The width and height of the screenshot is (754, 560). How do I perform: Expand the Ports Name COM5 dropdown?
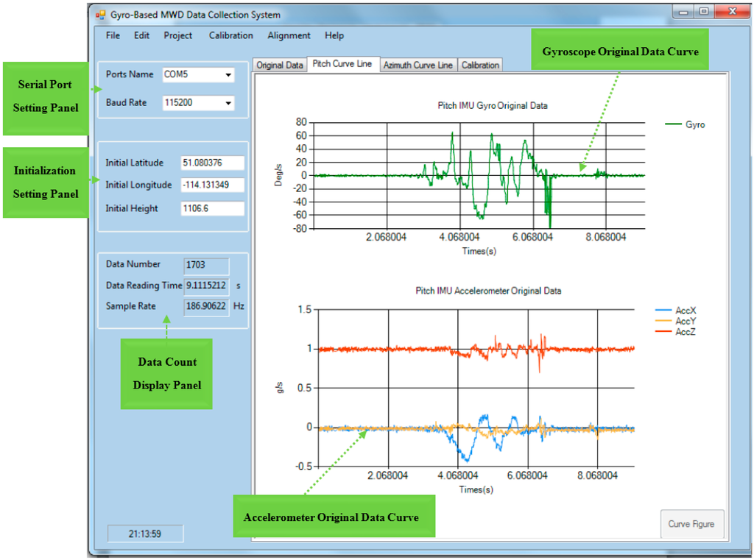click(x=228, y=75)
